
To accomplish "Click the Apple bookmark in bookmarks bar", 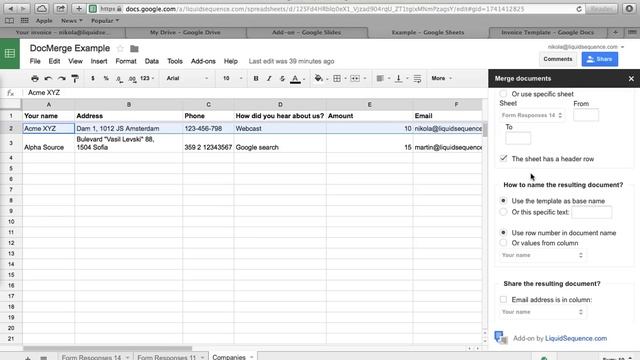I will click(x=44, y=20).
